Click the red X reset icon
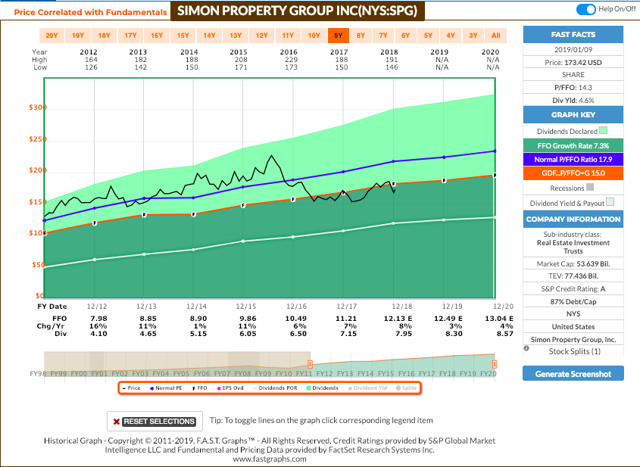 pyautogui.click(x=116, y=422)
